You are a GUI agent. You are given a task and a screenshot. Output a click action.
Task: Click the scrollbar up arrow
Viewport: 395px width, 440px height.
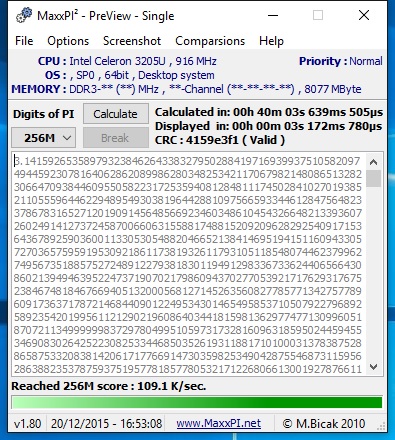(373, 162)
